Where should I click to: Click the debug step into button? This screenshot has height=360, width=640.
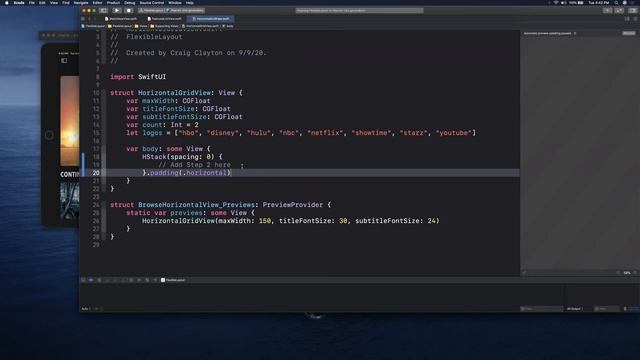[x=115, y=280]
